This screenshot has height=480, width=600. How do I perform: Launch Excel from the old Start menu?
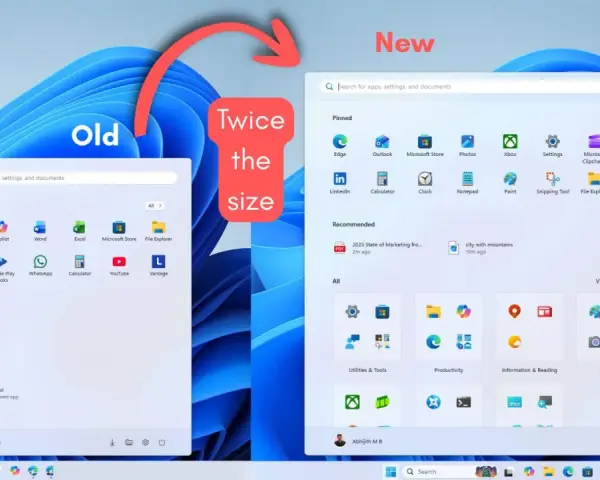[79, 231]
